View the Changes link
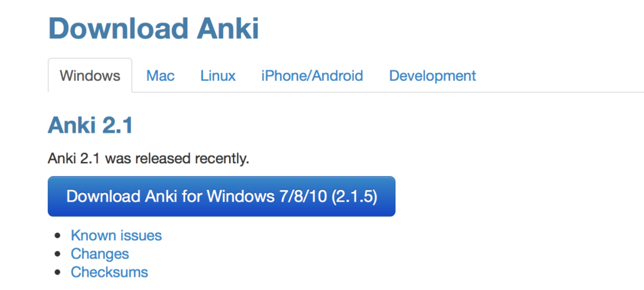Image resolution: width=644 pixels, height=290 pixels. pos(100,254)
